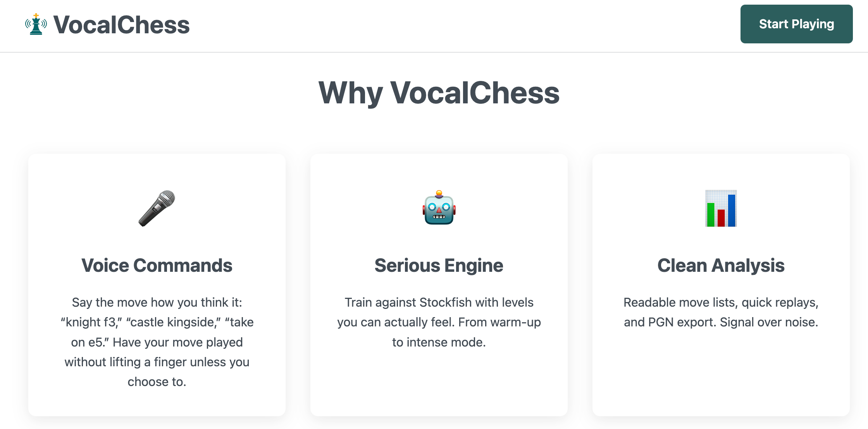The image size is (868, 429).
Task: Click the "choose to." closing line
Action: click(157, 382)
